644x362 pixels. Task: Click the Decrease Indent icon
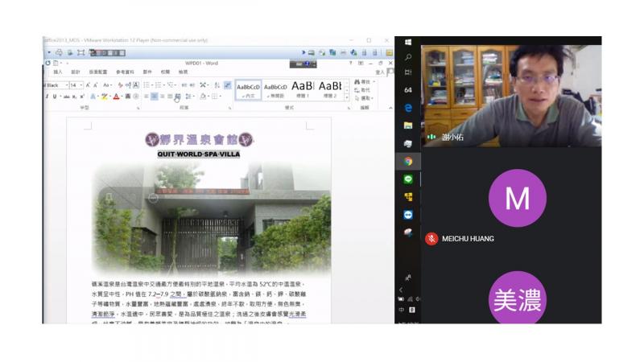tap(184, 85)
